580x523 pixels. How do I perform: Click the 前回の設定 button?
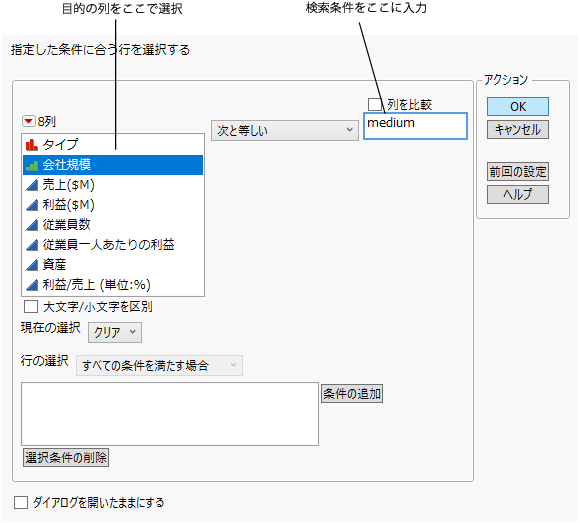(517, 172)
